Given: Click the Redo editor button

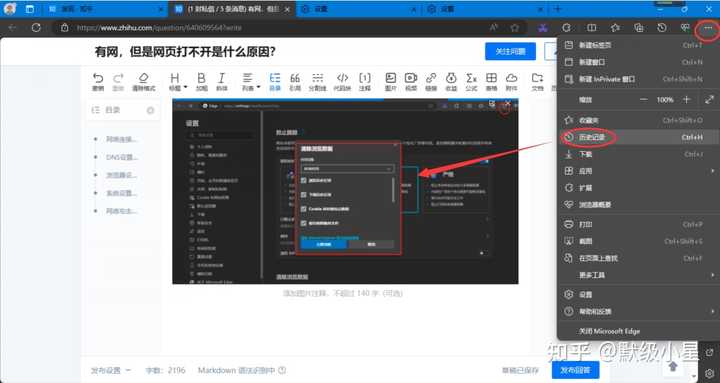Looking at the screenshot, I should [x=118, y=82].
